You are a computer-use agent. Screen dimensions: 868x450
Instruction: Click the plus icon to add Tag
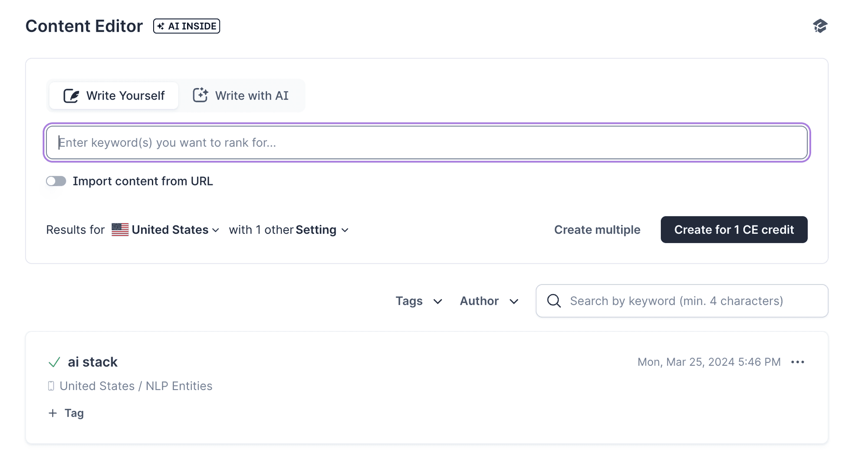click(x=53, y=413)
